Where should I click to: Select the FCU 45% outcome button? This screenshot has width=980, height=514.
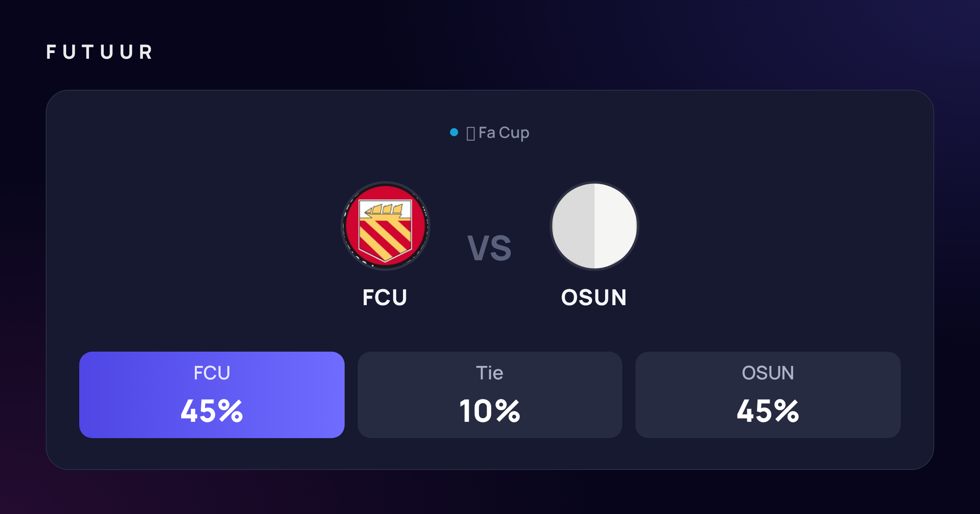pos(212,395)
